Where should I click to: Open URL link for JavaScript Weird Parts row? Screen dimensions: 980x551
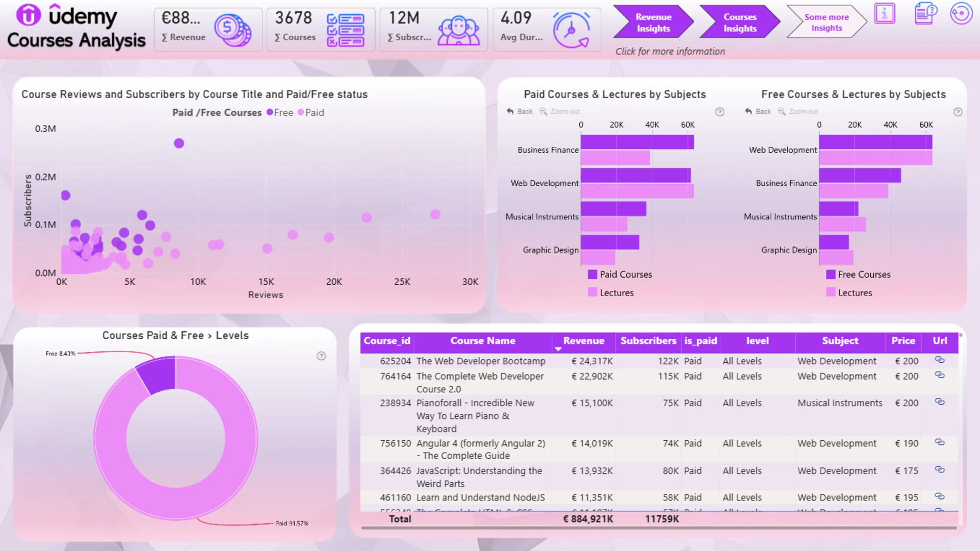pyautogui.click(x=940, y=470)
